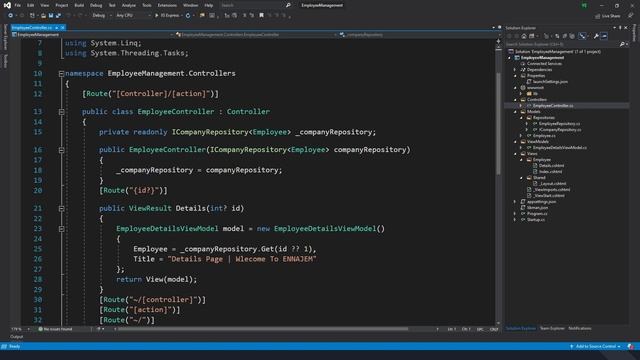This screenshot has height=360, width=640.
Task: Select EmployeeDetailsViewModel.cs in Solution Explorer
Action: point(560,148)
